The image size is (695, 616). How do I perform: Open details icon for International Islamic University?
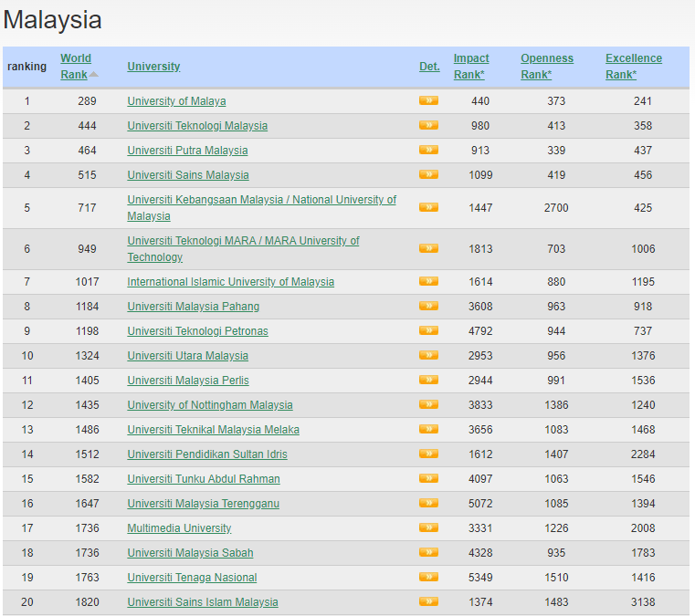click(428, 281)
